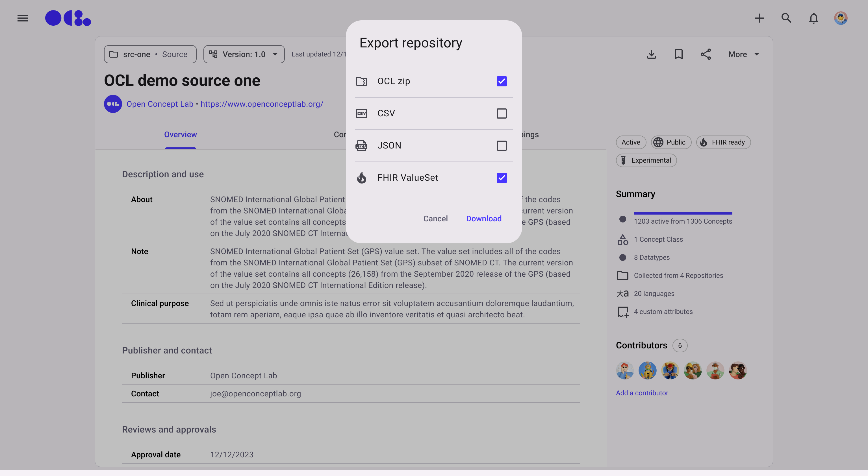Screen dimensions: 868x476
Task: Open search with magnifier icon
Action: click(x=786, y=18)
